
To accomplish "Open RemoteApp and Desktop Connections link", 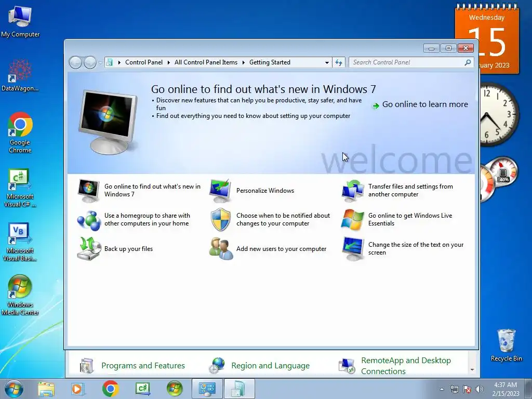I will [406, 366].
